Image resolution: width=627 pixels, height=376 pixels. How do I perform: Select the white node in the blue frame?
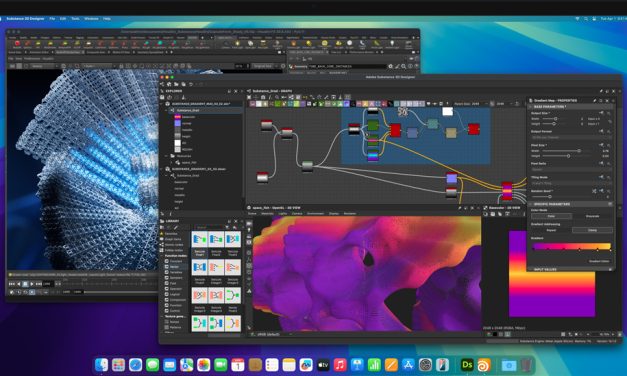click(x=447, y=112)
